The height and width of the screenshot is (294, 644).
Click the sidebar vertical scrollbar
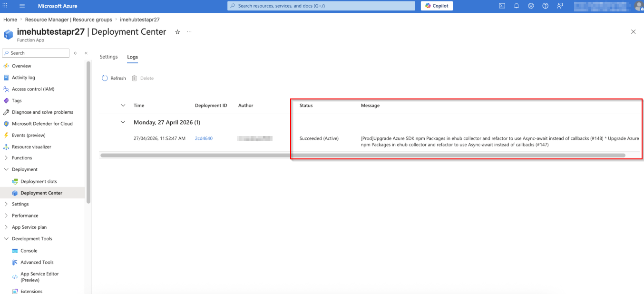[88, 133]
